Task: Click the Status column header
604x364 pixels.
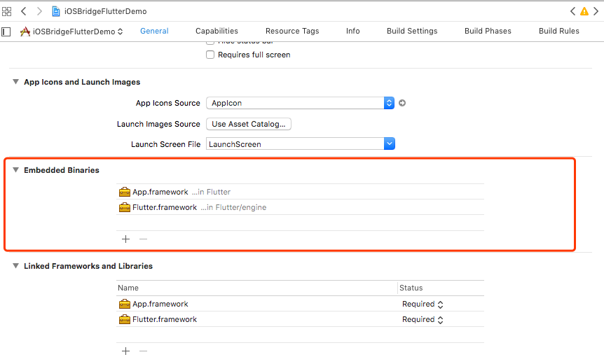Action: (x=441, y=288)
